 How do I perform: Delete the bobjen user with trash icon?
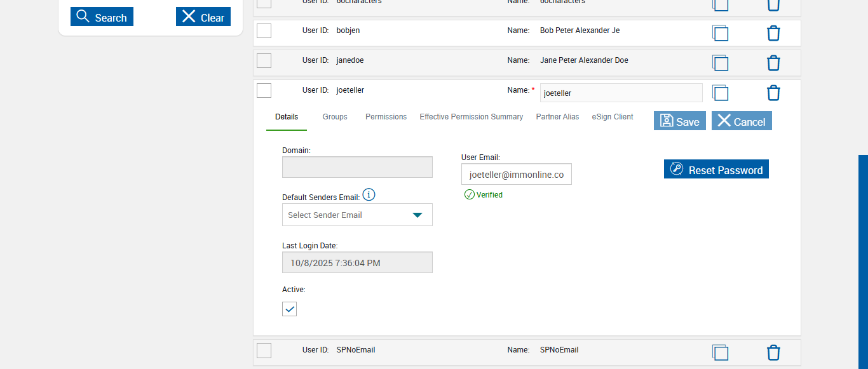coord(773,33)
